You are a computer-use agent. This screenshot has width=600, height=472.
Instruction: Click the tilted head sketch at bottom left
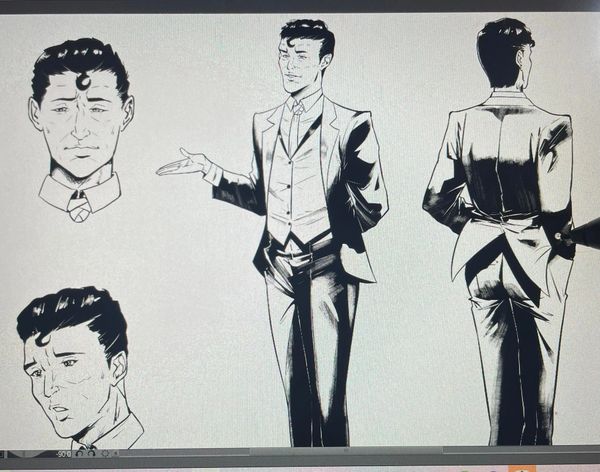tap(75, 370)
